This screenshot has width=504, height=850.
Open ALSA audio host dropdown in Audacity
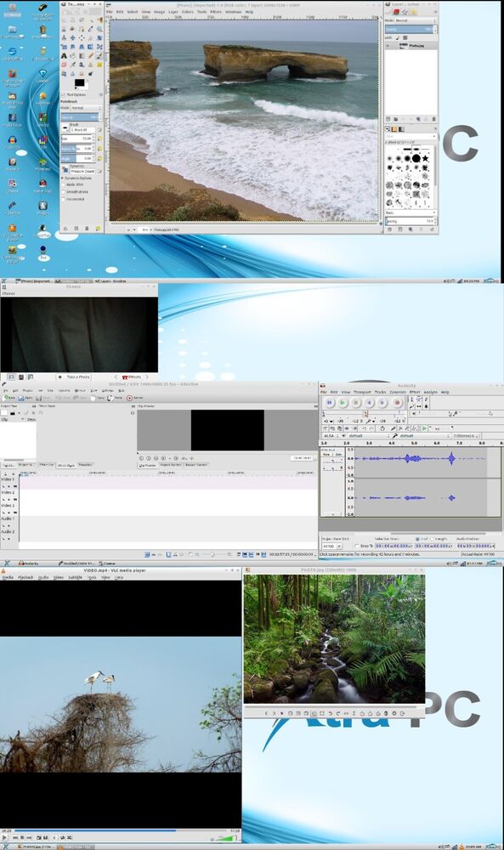331,436
